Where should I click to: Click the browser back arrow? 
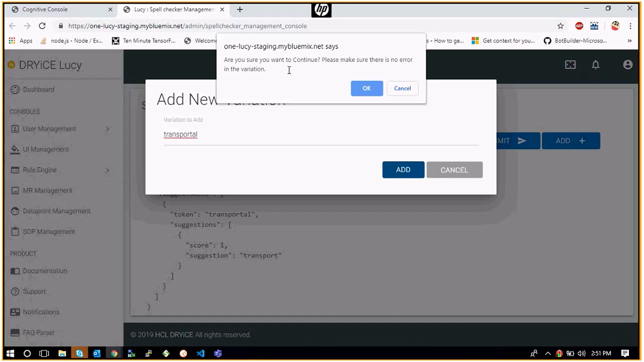12,26
